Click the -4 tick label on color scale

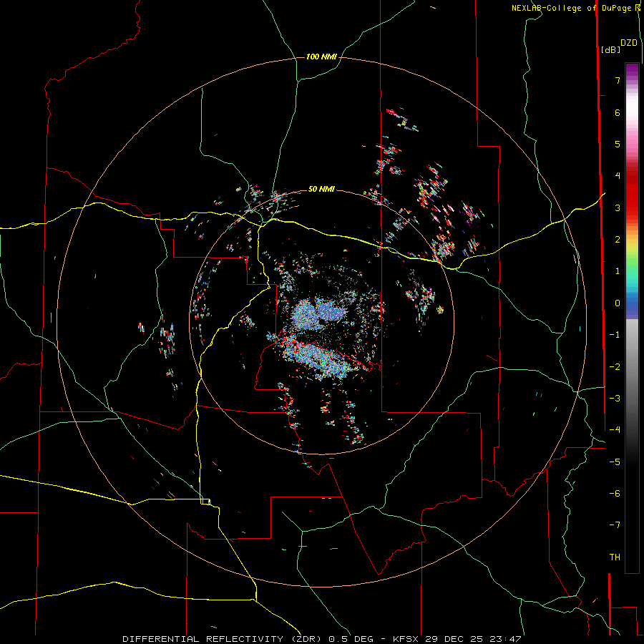click(615, 430)
